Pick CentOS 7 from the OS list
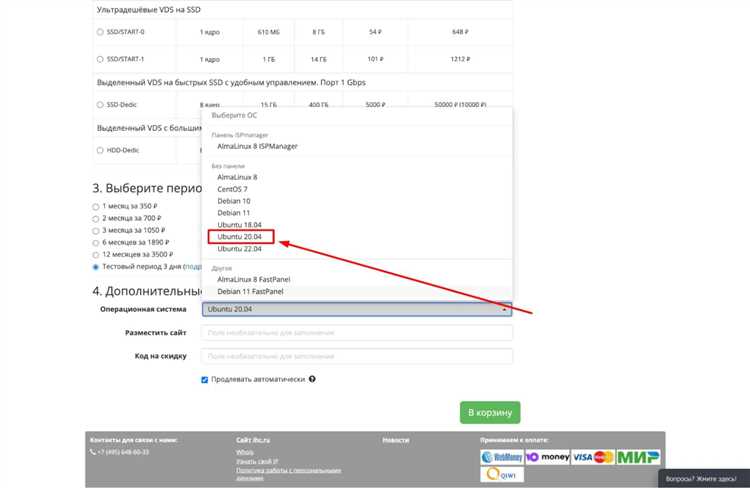 pos(232,189)
